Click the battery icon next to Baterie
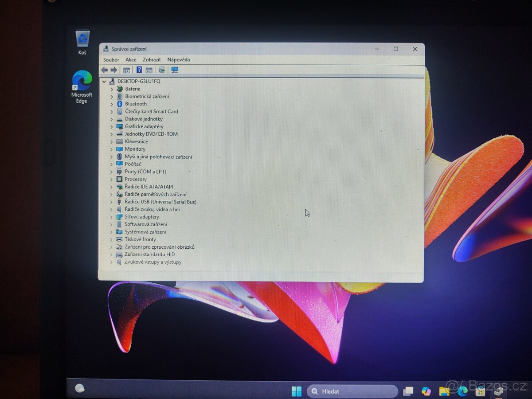This screenshot has width=532, height=399. pyautogui.click(x=120, y=89)
